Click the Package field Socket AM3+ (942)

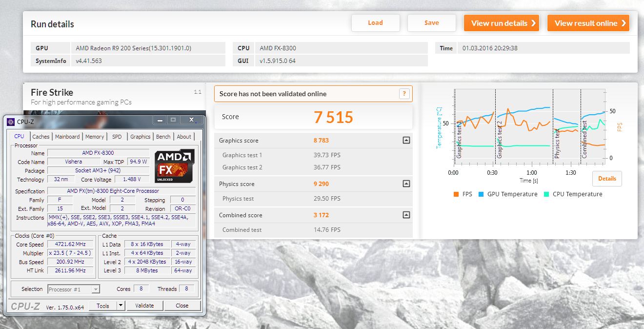pyautogui.click(x=98, y=171)
